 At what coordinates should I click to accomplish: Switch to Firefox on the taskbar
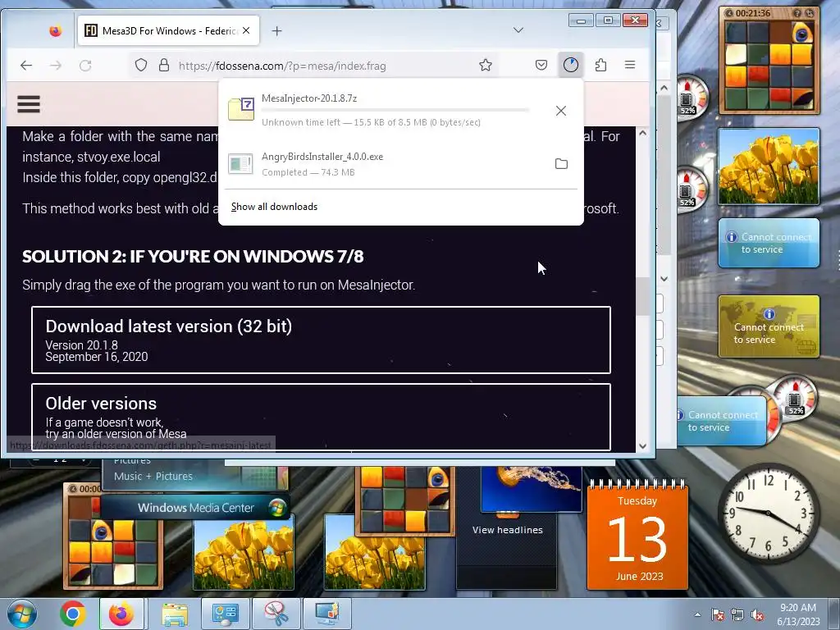tap(121, 614)
